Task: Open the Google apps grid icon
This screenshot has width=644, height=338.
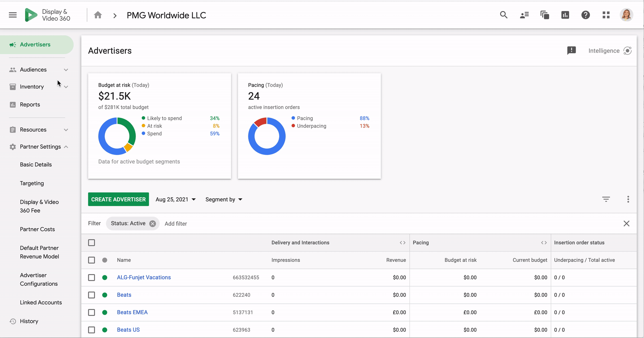Action: 606,15
